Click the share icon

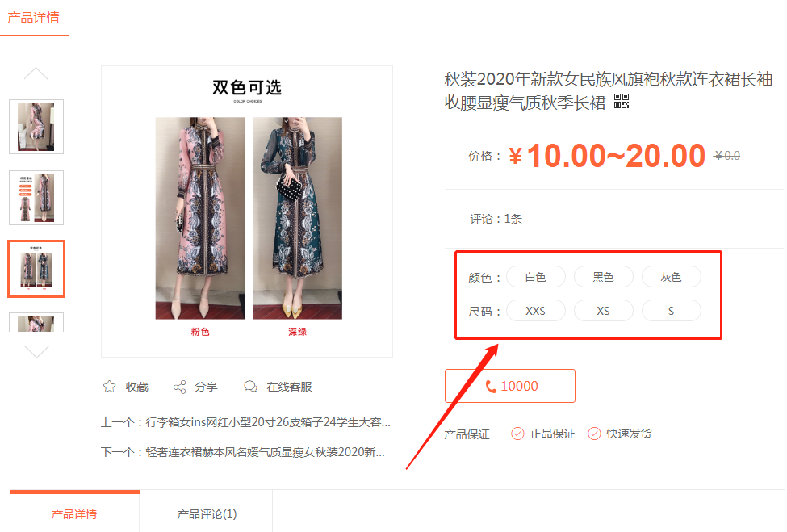(x=180, y=387)
